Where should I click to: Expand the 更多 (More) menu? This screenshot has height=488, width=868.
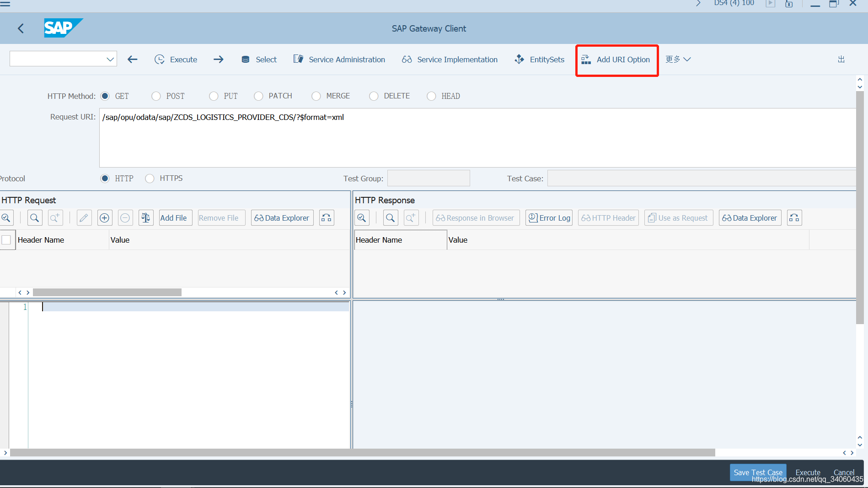678,60
